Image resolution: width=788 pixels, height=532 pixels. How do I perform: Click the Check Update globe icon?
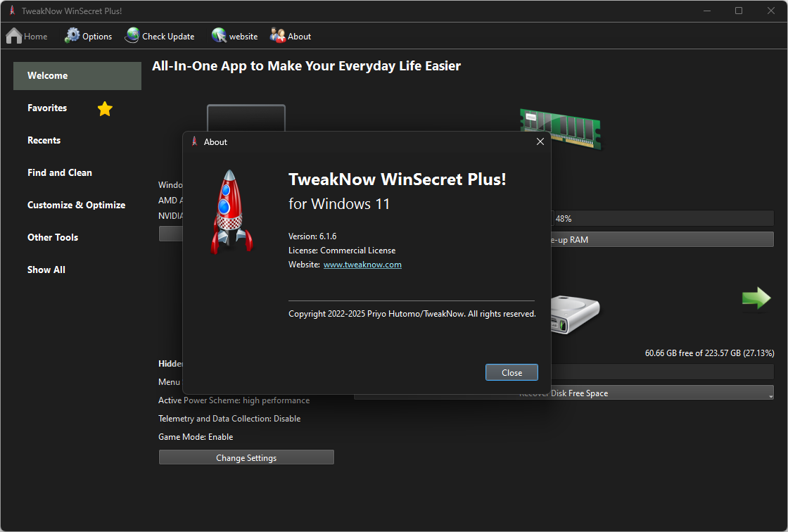[133, 35]
